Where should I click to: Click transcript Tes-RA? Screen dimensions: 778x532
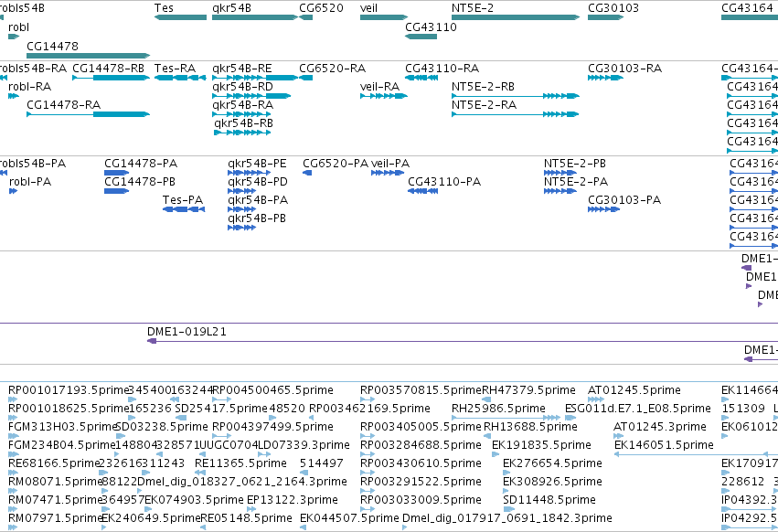point(180,78)
